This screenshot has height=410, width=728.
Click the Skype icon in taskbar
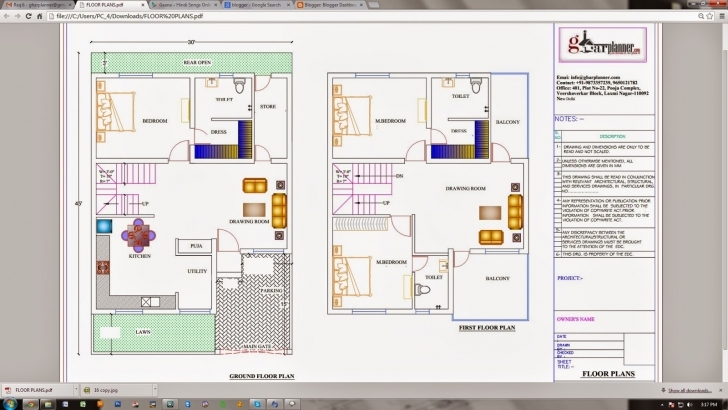pyautogui.click(x=257, y=404)
